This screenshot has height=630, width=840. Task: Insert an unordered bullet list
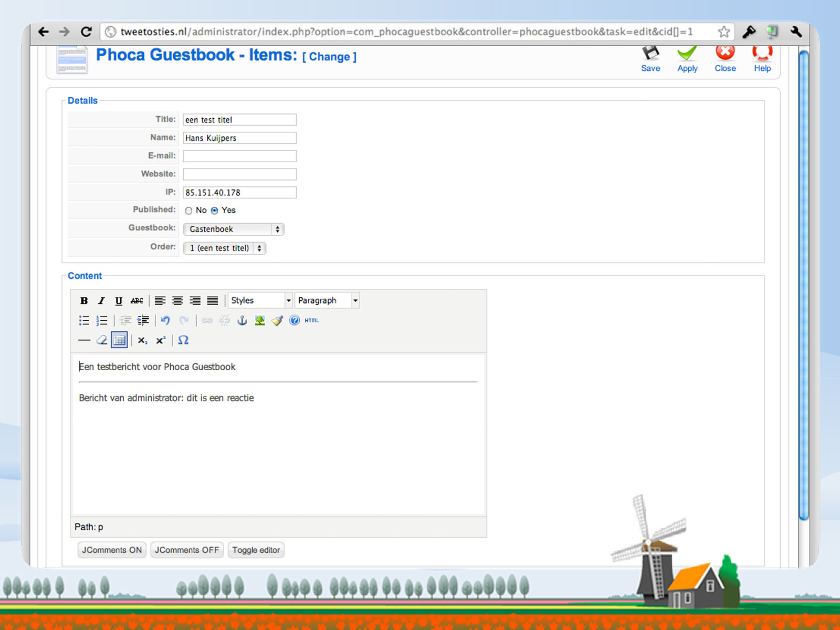pos(84,320)
